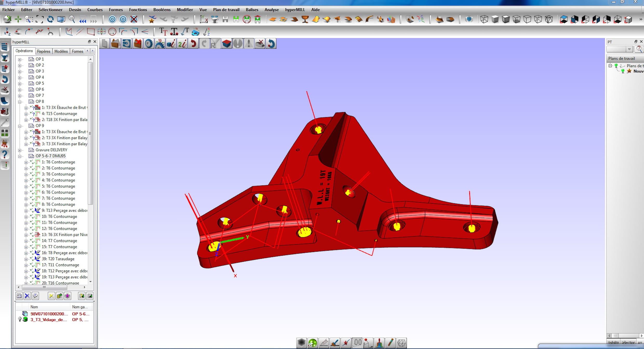Click the red and blue box stock icon

226,43
